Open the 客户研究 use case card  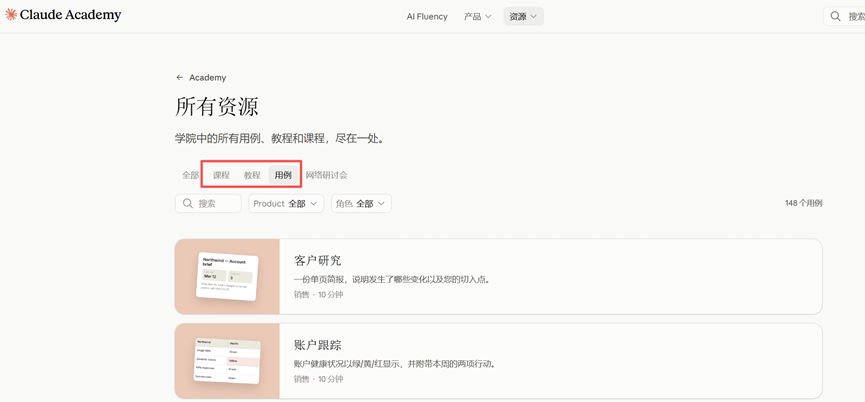tap(498, 277)
